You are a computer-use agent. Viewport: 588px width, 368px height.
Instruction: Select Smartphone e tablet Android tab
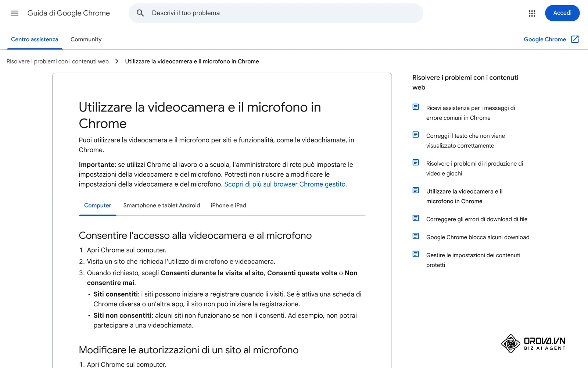point(162,205)
